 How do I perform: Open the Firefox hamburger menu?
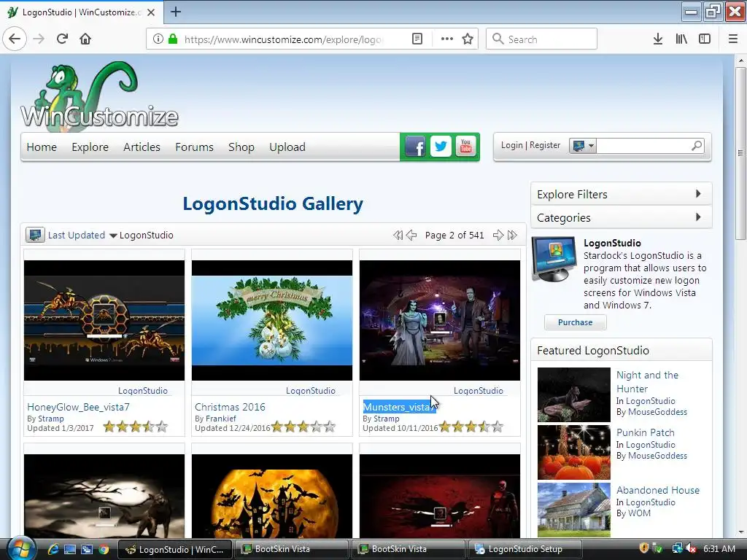point(733,39)
